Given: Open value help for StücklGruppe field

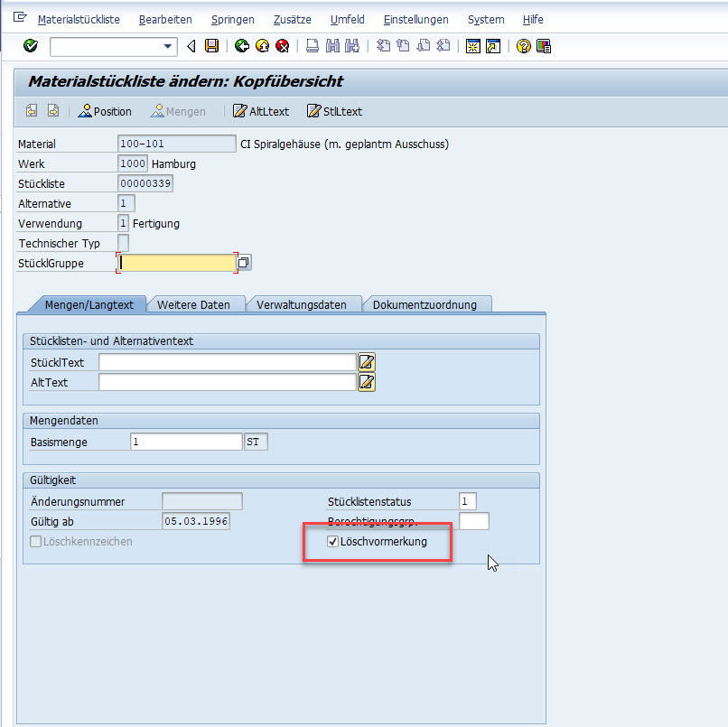Looking at the screenshot, I should 244,263.
